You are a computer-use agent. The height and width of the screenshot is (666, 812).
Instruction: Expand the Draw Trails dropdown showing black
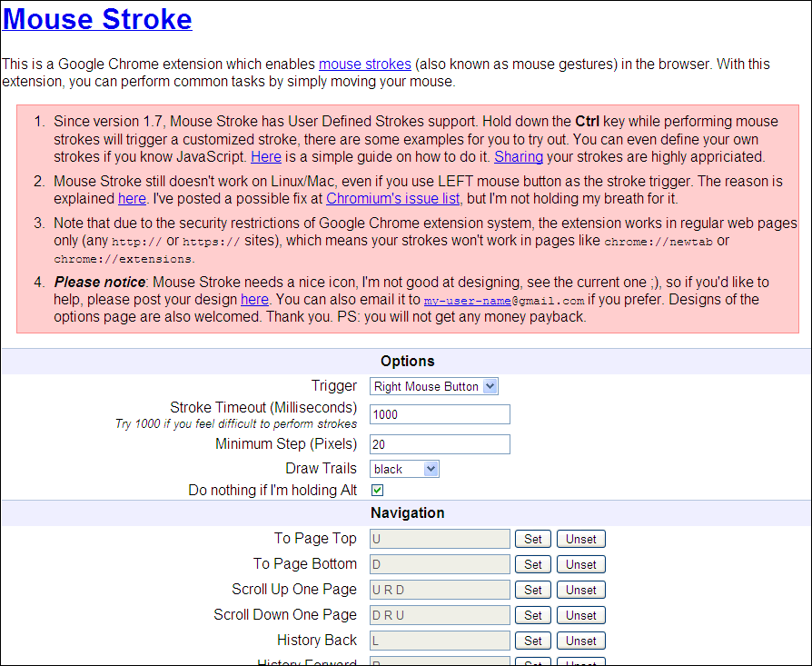[404, 469]
